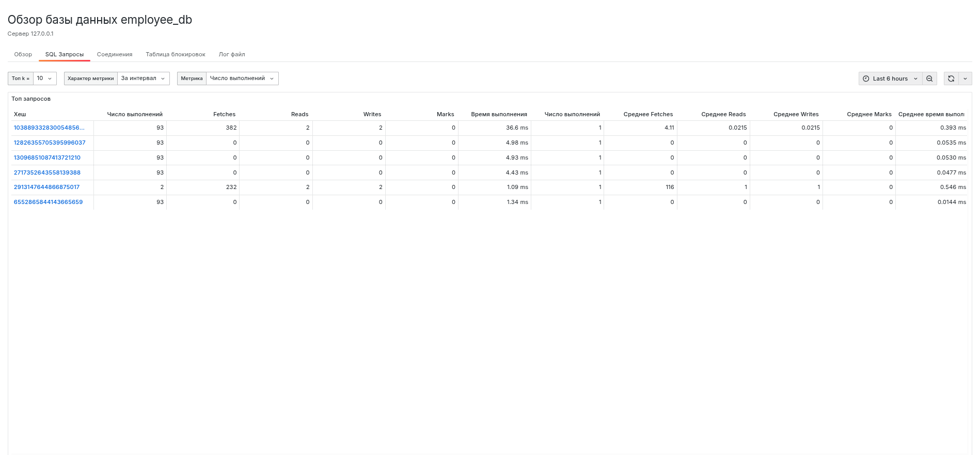
Task: Open the Таблица блокировок tab
Action: point(176,54)
